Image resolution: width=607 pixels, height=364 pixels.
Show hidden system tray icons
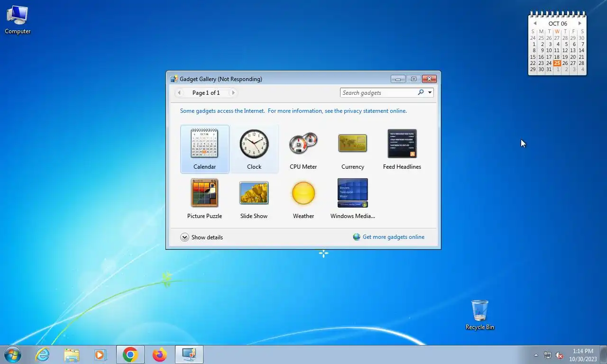[536, 355]
